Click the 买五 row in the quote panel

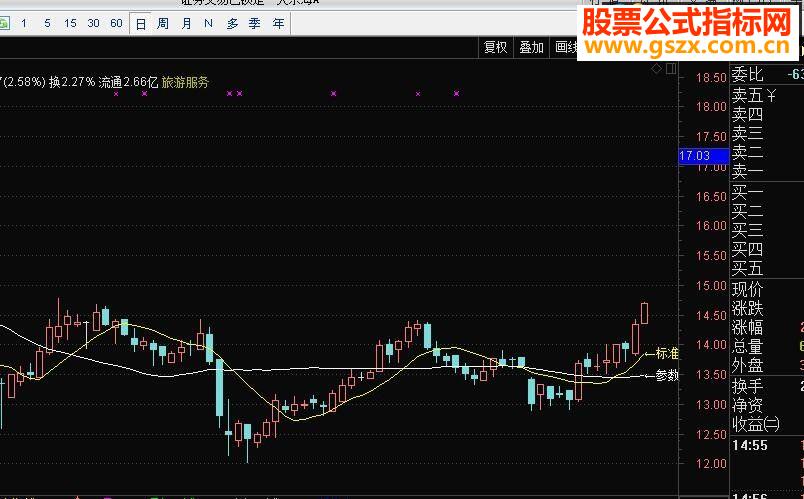pos(748,268)
